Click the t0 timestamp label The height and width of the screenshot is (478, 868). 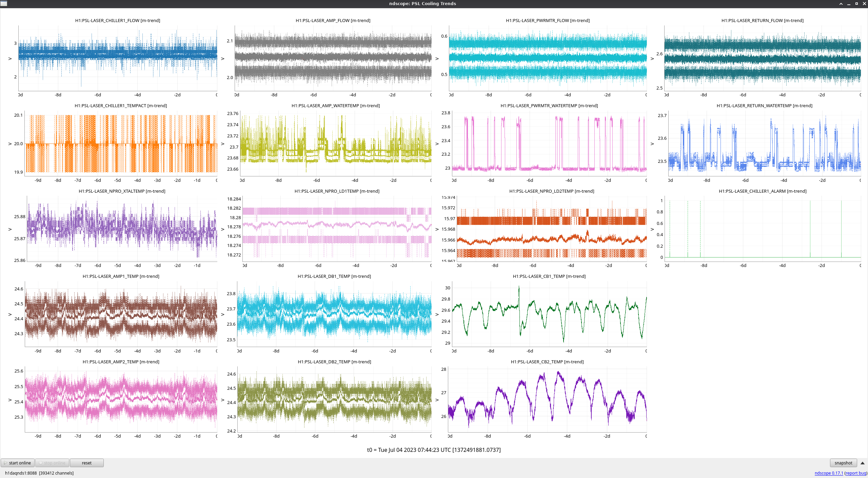[x=434, y=450]
